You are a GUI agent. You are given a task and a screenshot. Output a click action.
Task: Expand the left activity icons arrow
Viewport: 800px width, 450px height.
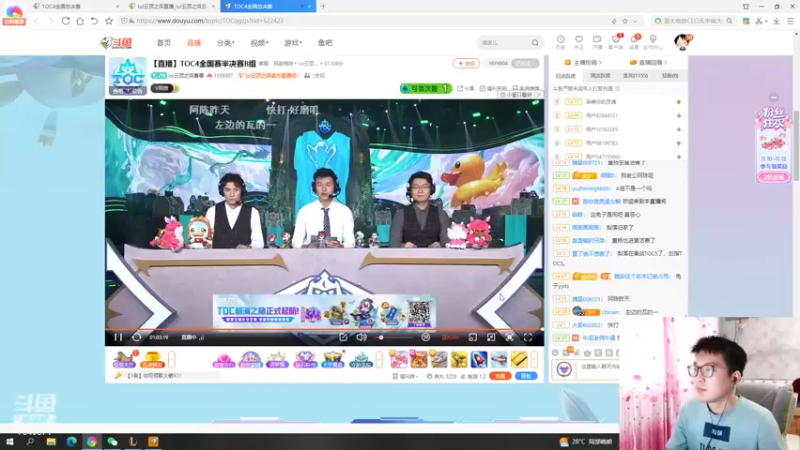click(x=171, y=359)
